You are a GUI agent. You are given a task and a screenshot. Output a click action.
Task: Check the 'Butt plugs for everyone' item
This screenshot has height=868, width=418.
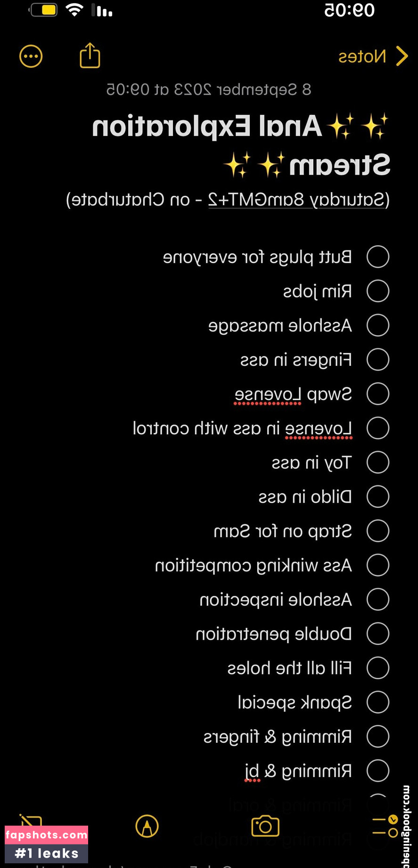pyautogui.click(x=378, y=257)
